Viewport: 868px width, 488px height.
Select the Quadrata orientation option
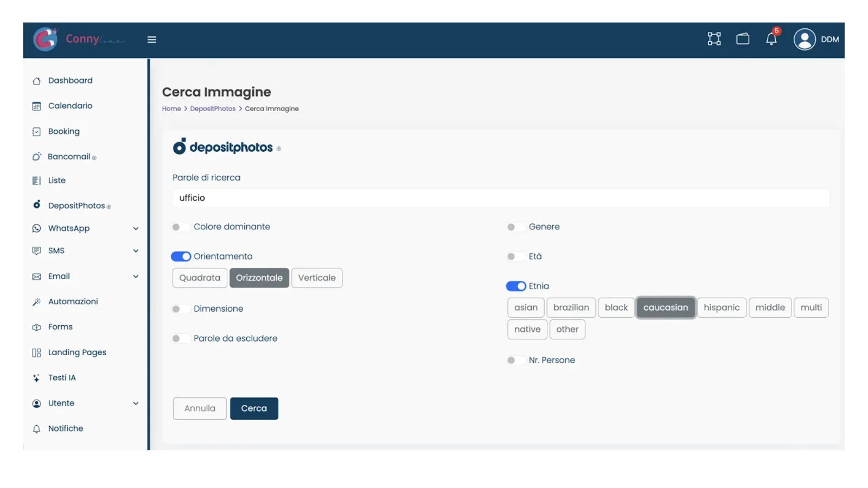pos(200,278)
